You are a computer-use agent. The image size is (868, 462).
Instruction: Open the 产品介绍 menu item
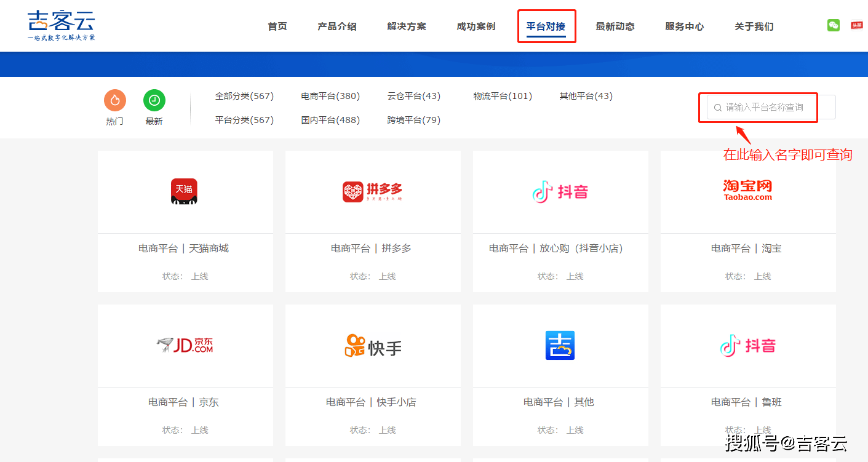(337, 26)
